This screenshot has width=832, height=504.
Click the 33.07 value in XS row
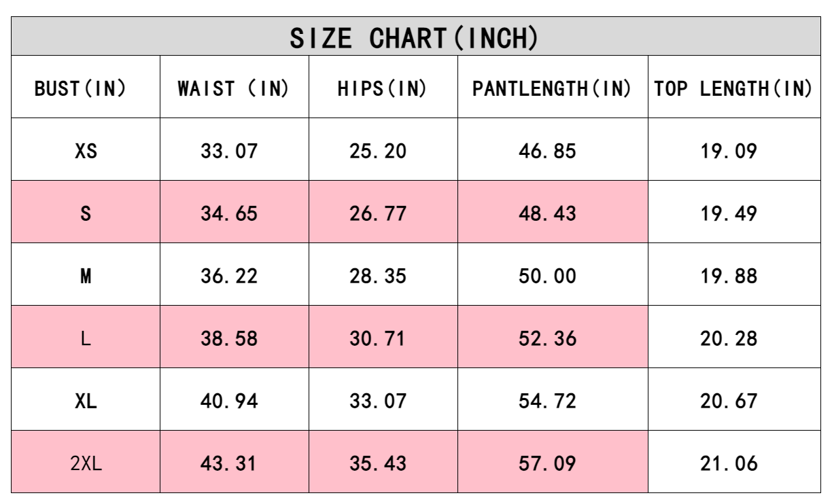[x=229, y=151]
